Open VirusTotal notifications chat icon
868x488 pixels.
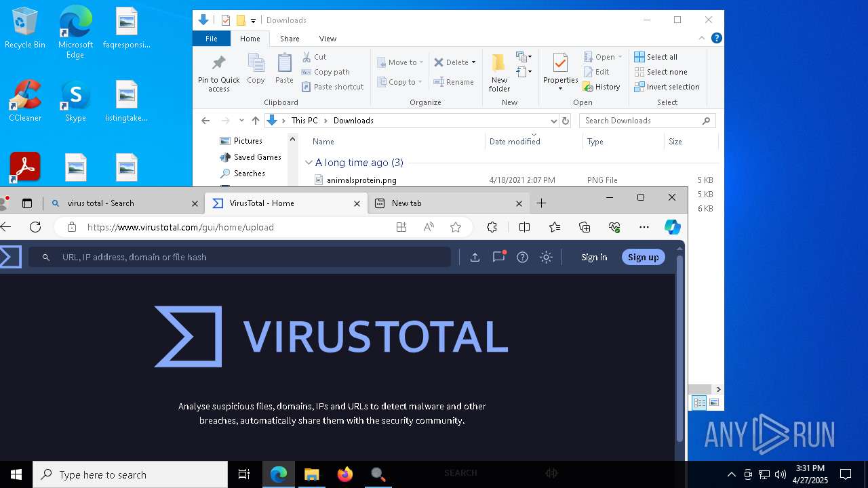pos(498,257)
